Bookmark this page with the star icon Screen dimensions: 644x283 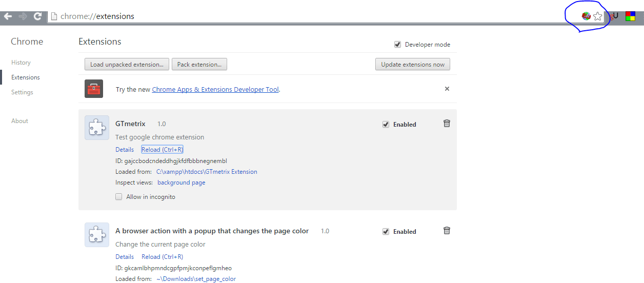pyautogui.click(x=598, y=16)
